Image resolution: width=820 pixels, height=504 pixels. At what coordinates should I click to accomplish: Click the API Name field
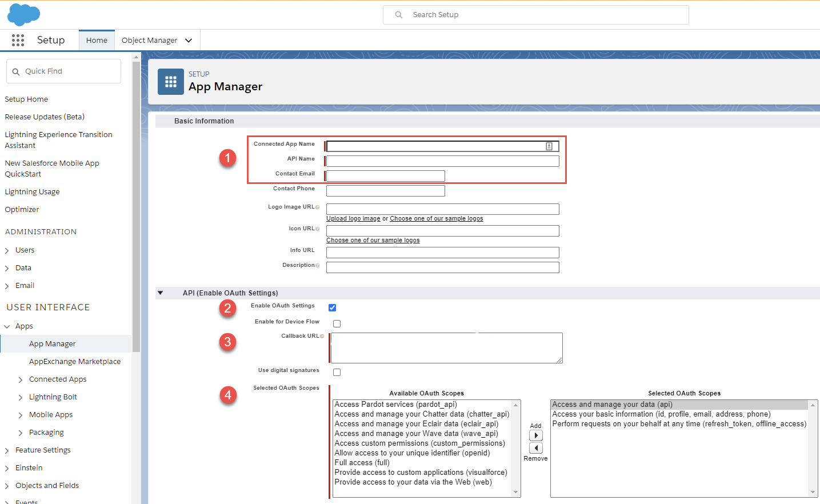click(x=442, y=161)
